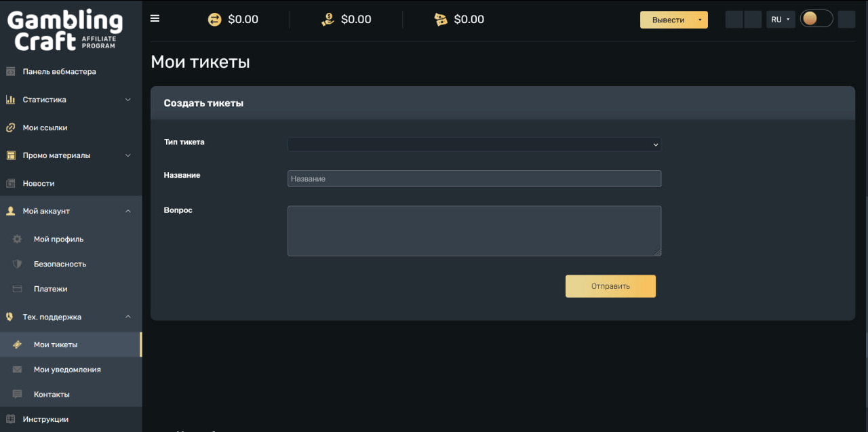
Task: Click into the Название input field
Action: point(474,178)
